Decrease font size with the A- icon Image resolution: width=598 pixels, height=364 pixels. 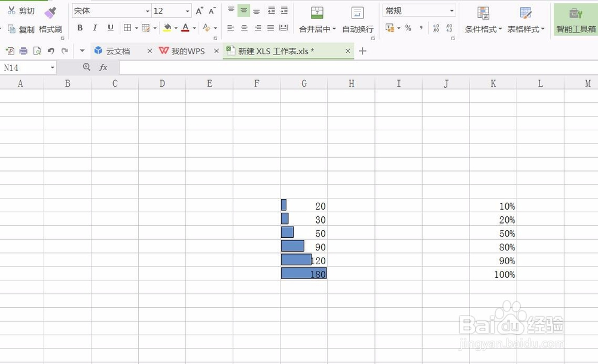tap(212, 11)
